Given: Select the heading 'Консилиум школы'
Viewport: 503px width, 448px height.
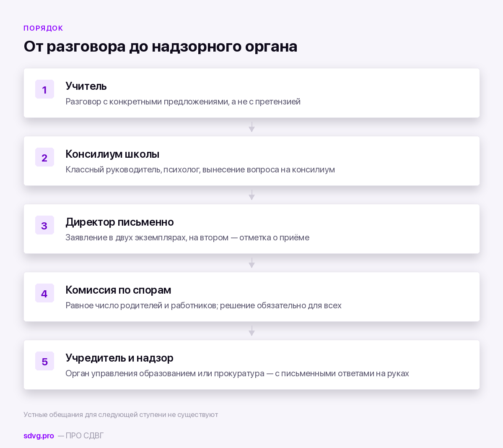Looking at the screenshot, I should [x=112, y=154].
